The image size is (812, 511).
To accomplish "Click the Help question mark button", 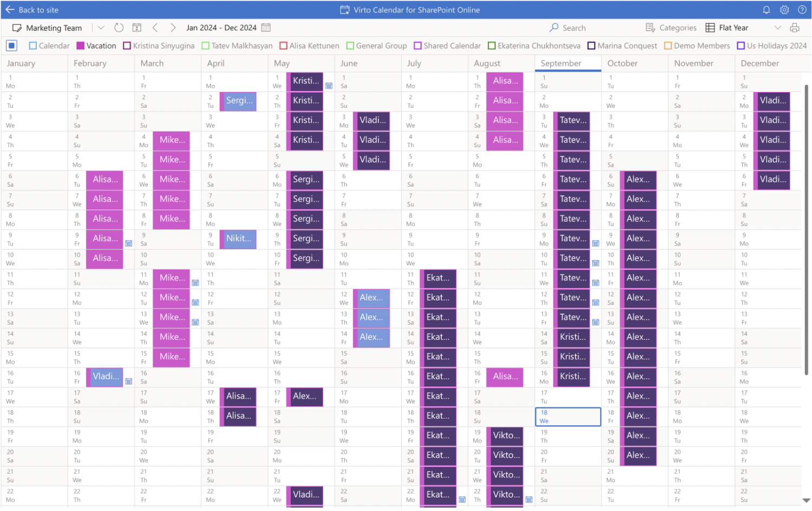I will click(802, 10).
